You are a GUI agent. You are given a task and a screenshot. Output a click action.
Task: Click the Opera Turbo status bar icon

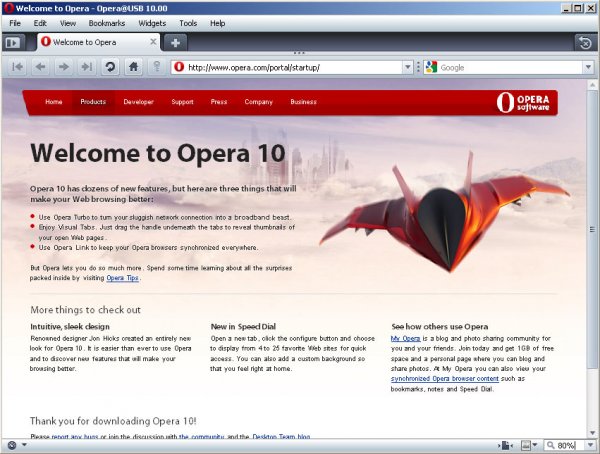[x=12, y=445]
